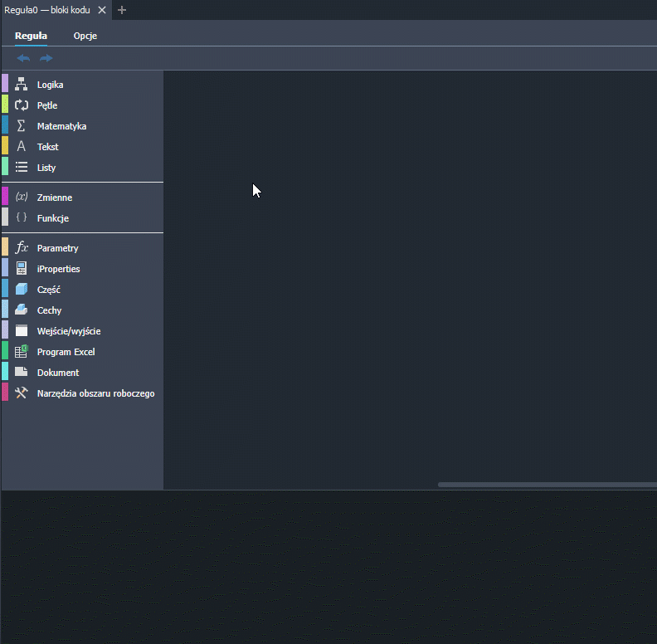Click the Matematyka sigma icon

point(22,126)
